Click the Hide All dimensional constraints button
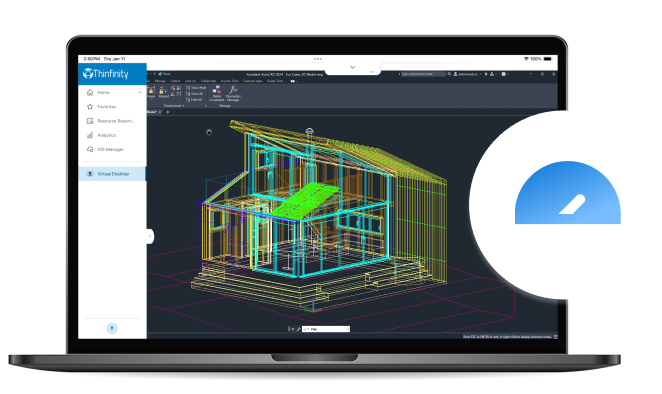This screenshot has height=394, width=662. [x=194, y=100]
